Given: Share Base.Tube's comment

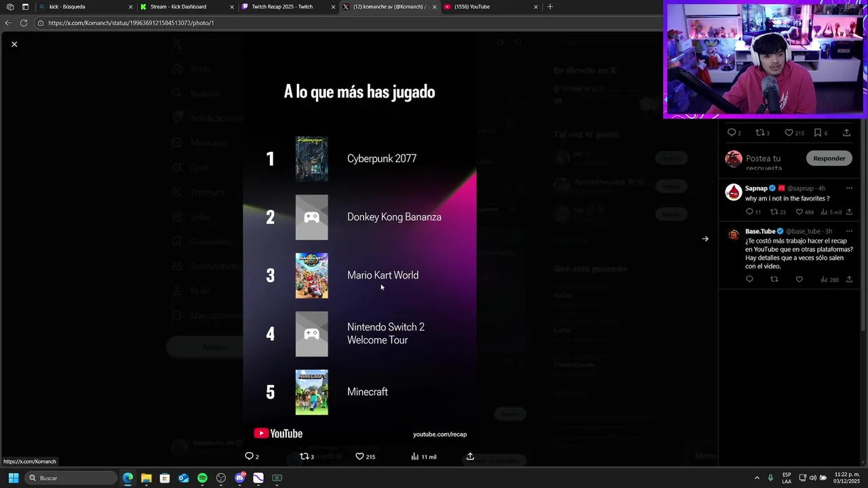Looking at the screenshot, I should click(849, 279).
